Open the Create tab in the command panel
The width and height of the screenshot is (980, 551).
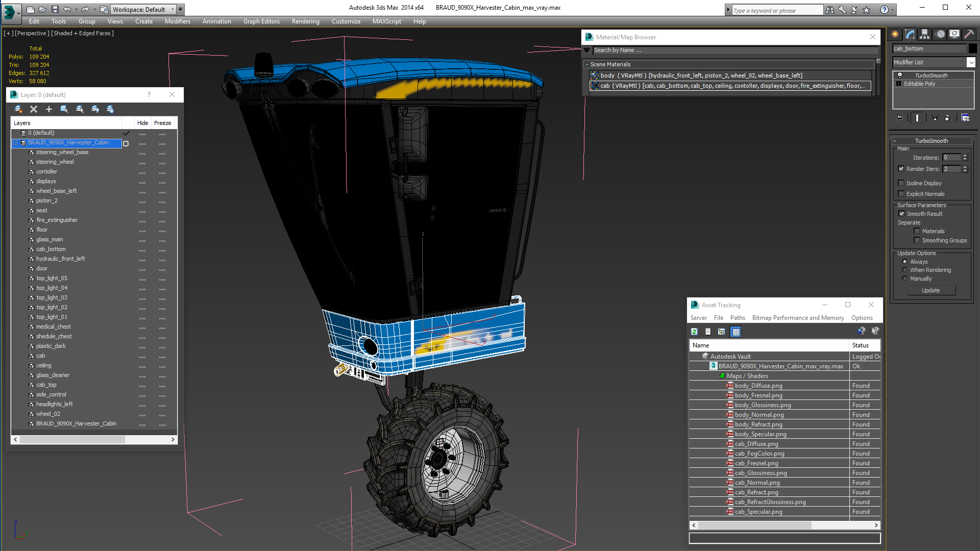click(895, 34)
